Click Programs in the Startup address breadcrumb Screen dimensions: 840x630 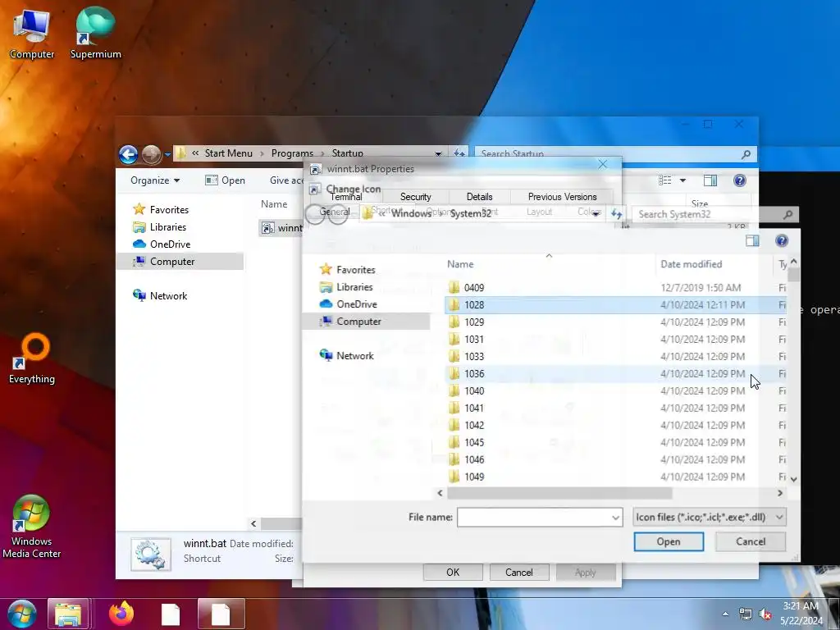[x=292, y=153]
